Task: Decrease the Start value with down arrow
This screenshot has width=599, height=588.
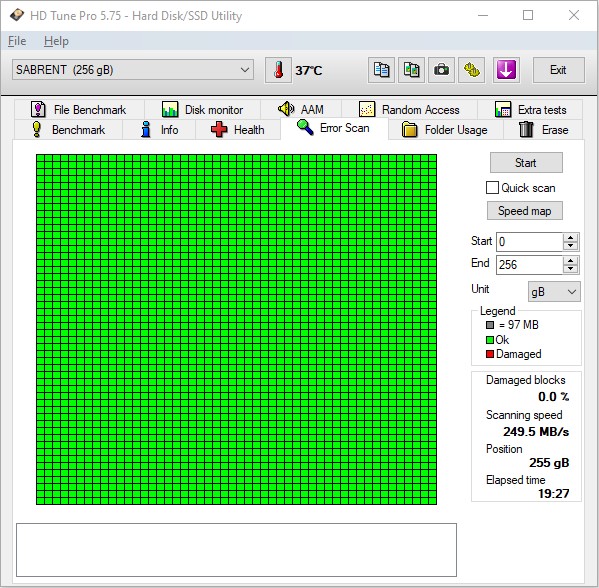Action: 570,246
